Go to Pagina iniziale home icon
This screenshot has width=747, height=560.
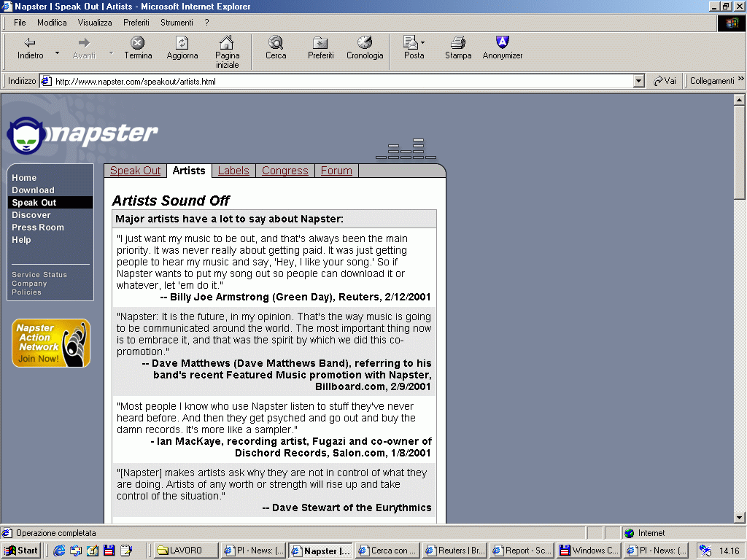click(227, 44)
